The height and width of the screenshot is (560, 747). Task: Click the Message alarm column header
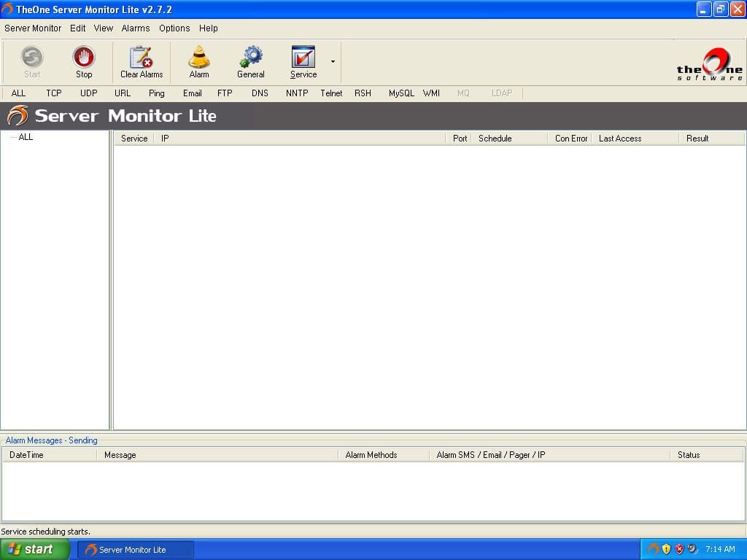[x=217, y=455]
